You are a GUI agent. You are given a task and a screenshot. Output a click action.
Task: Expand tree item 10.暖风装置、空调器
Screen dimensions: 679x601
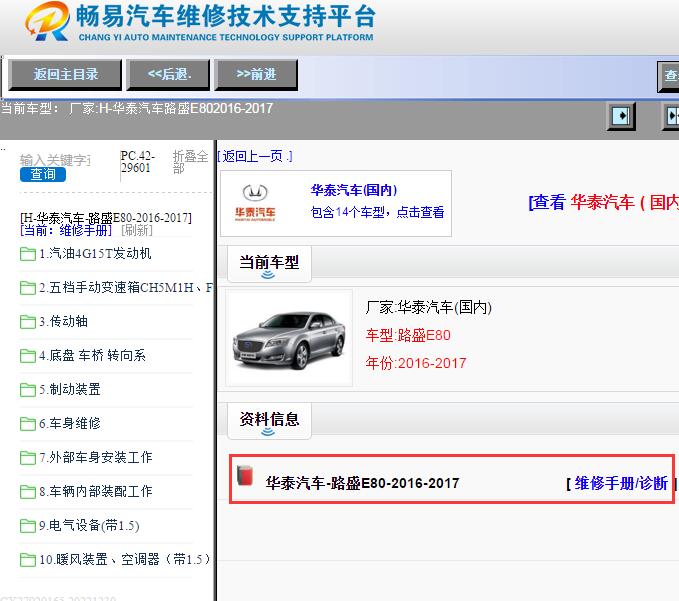(124, 560)
